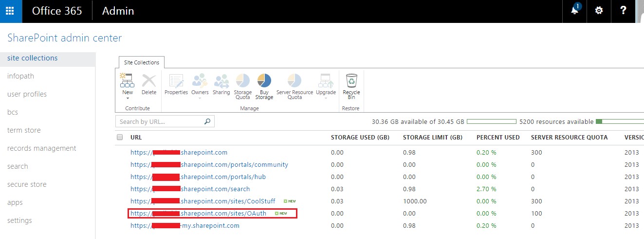Expand the New dropdown arrow
This screenshot has width=644, height=239.
(x=128, y=98)
